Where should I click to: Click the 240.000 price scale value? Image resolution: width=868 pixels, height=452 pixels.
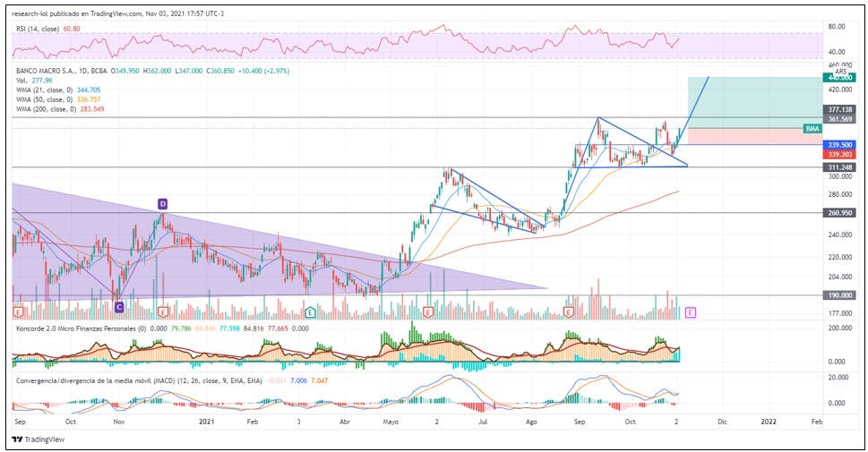point(839,235)
